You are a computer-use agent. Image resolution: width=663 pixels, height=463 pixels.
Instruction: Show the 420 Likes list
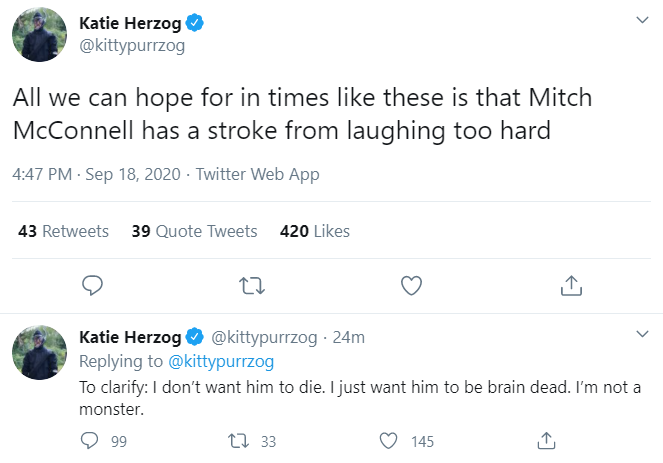(315, 231)
